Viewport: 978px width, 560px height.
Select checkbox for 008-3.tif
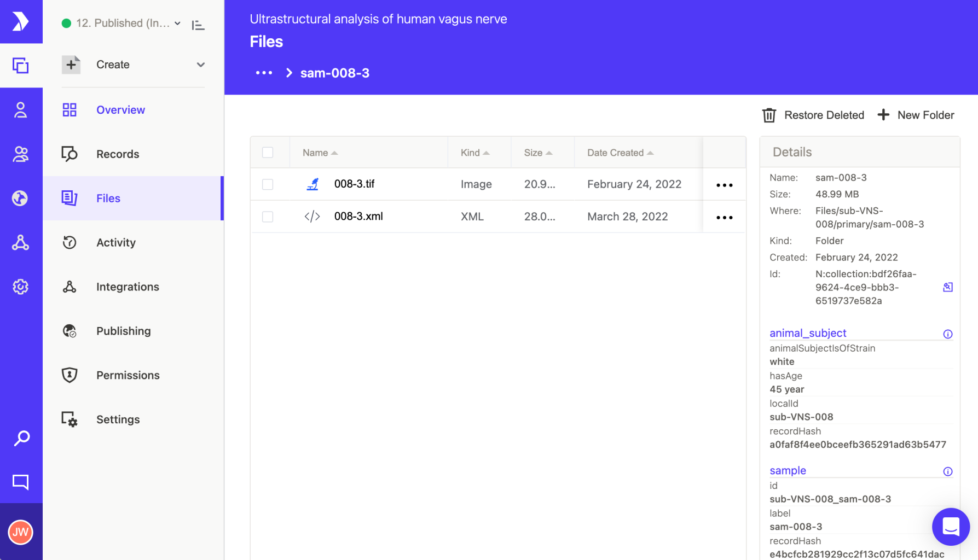(x=268, y=184)
